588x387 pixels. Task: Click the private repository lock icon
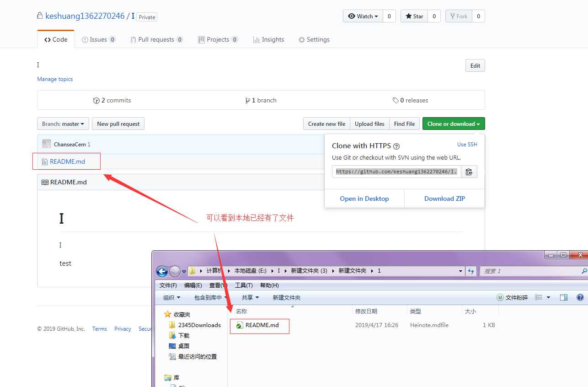(40, 16)
